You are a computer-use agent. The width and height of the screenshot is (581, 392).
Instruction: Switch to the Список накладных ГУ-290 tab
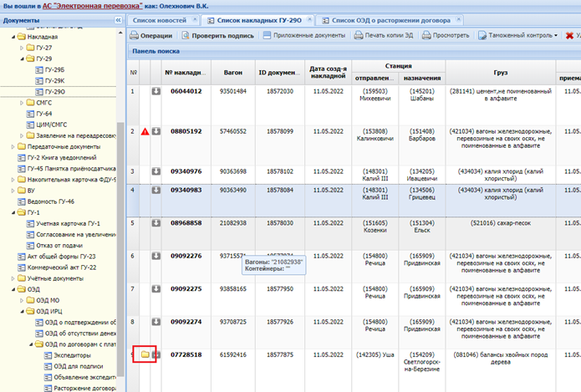[x=259, y=20]
